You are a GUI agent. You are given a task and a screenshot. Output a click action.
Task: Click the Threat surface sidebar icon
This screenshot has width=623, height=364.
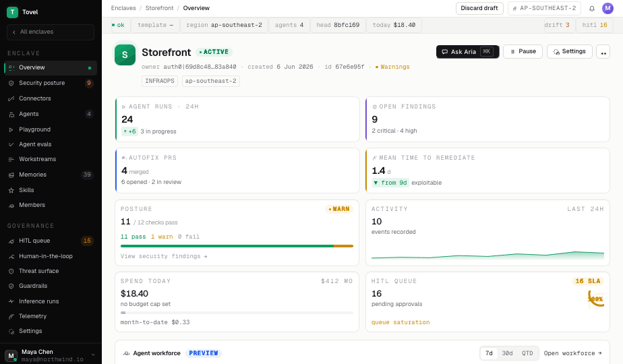click(x=11, y=272)
